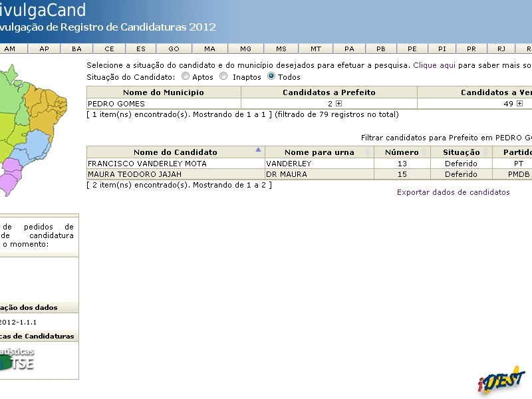Click Deferido status for Dr Maura row
The width and height of the screenshot is (532, 399).
[461, 174]
